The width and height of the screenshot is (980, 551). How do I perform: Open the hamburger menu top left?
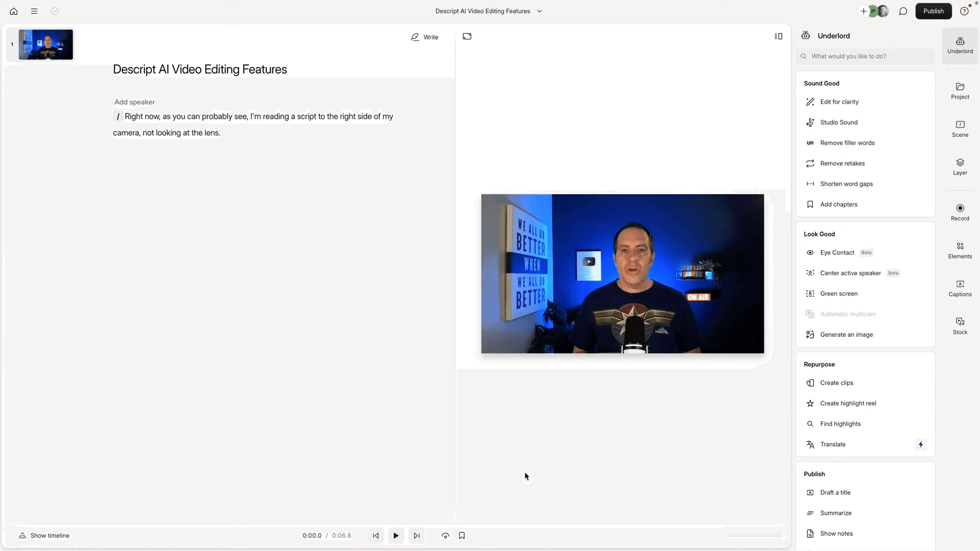pyautogui.click(x=34, y=11)
